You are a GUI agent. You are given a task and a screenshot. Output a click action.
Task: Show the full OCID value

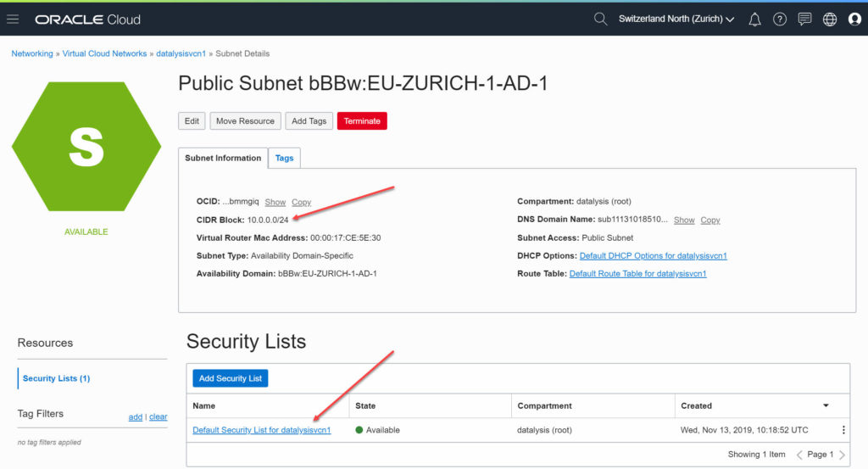click(x=275, y=202)
